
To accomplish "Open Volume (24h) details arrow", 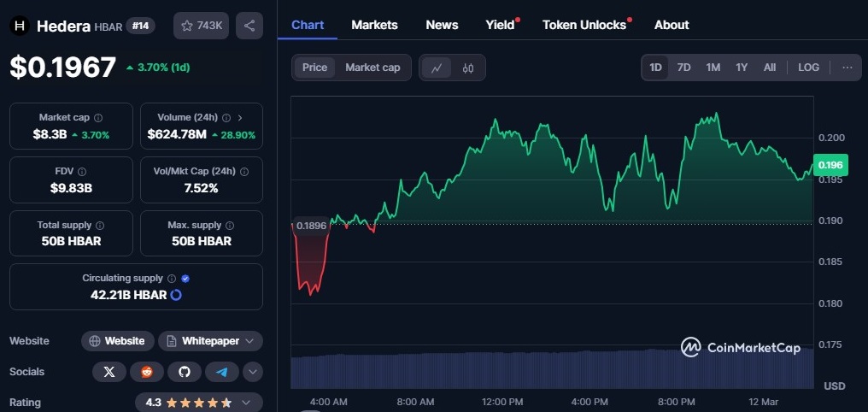I will point(240,117).
